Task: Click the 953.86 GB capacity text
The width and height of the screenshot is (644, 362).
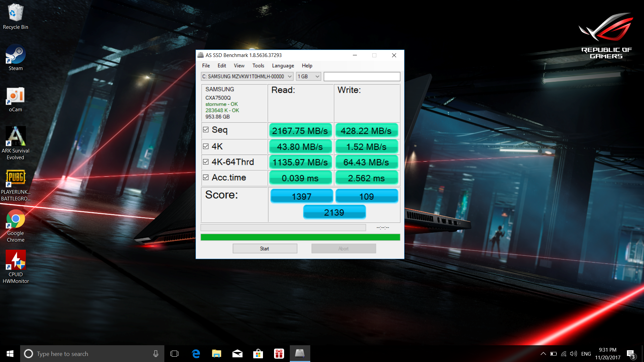Action: click(x=218, y=117)
